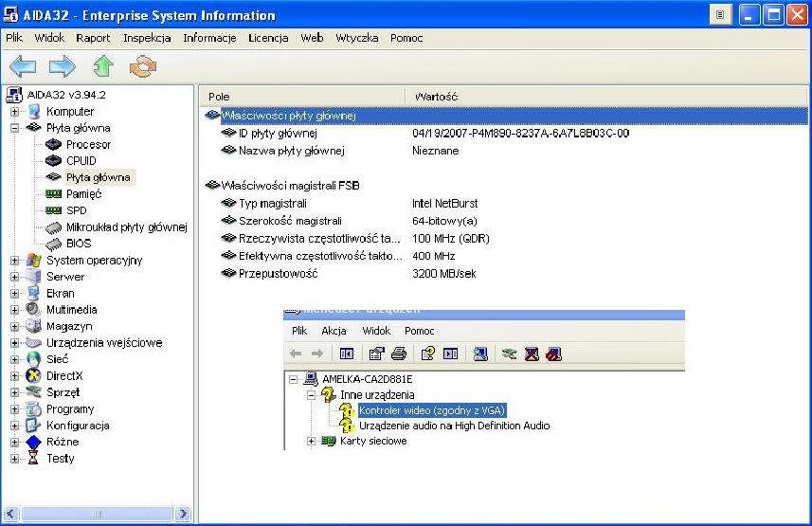
Task: Click show/hide console tree icon in device manager
Action: click(347, 354)
